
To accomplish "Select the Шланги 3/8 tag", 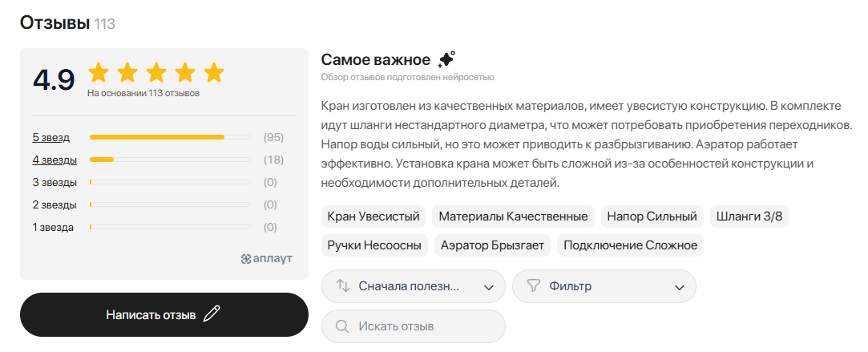I will coord(749,216).
